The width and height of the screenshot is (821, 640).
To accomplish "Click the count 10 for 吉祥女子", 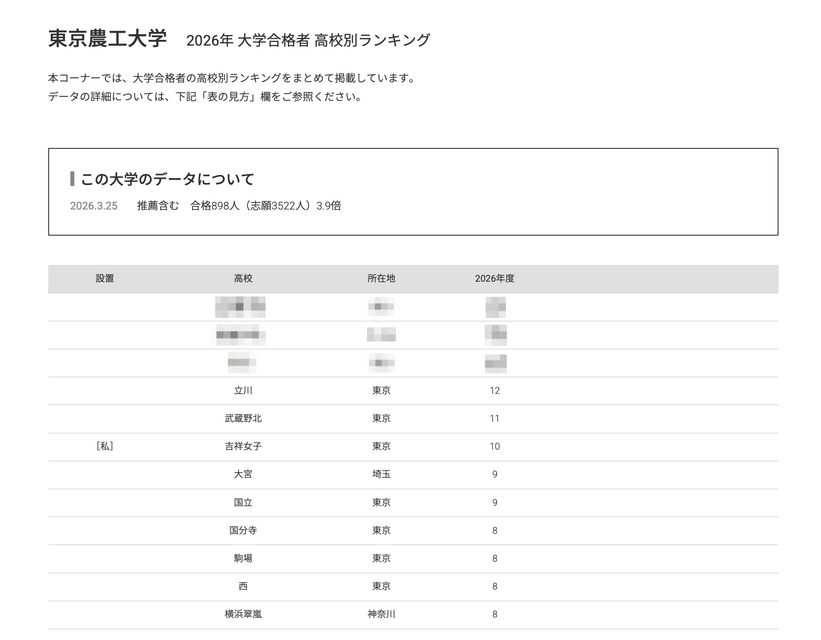I will [495, 446].
